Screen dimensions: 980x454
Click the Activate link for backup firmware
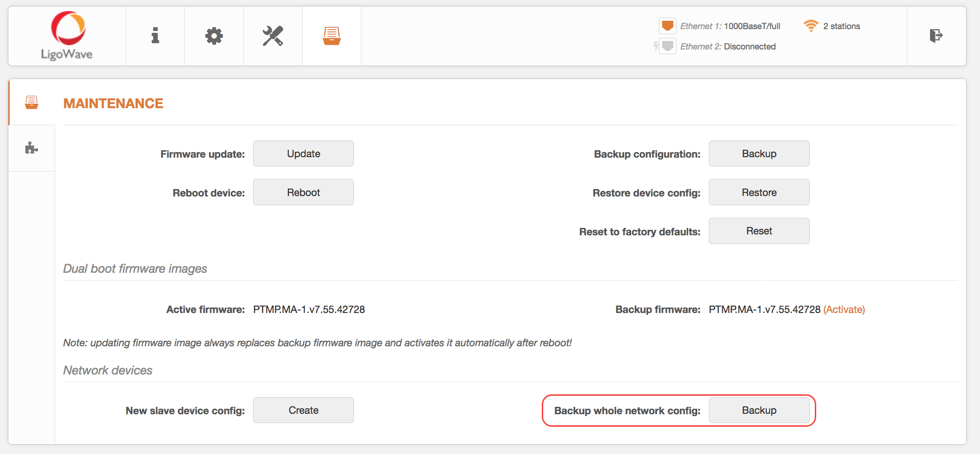844,310
